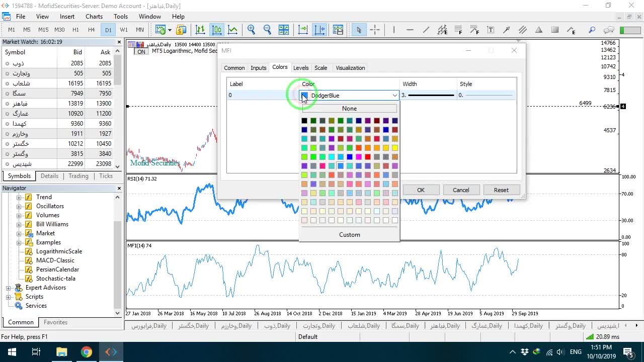This screenshot has width=644, height=362.
Task: Expand the Trend indicators node
Action: tap(19, 197)
